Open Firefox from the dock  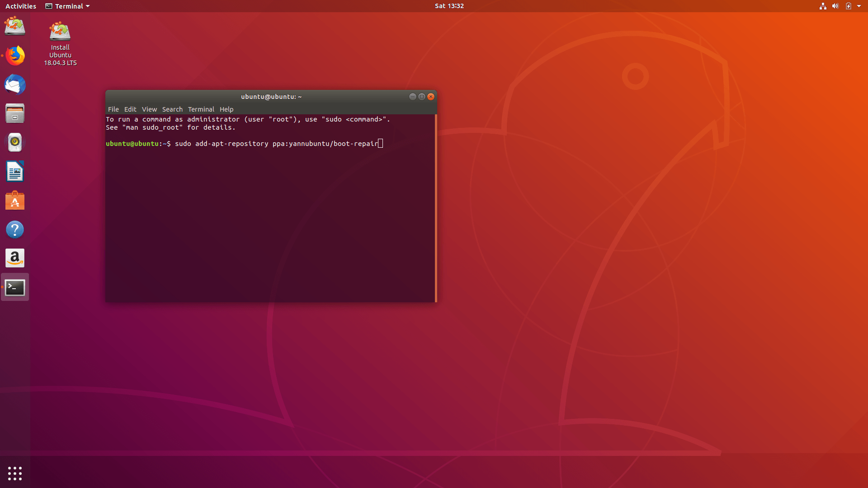tap(15, 56)
